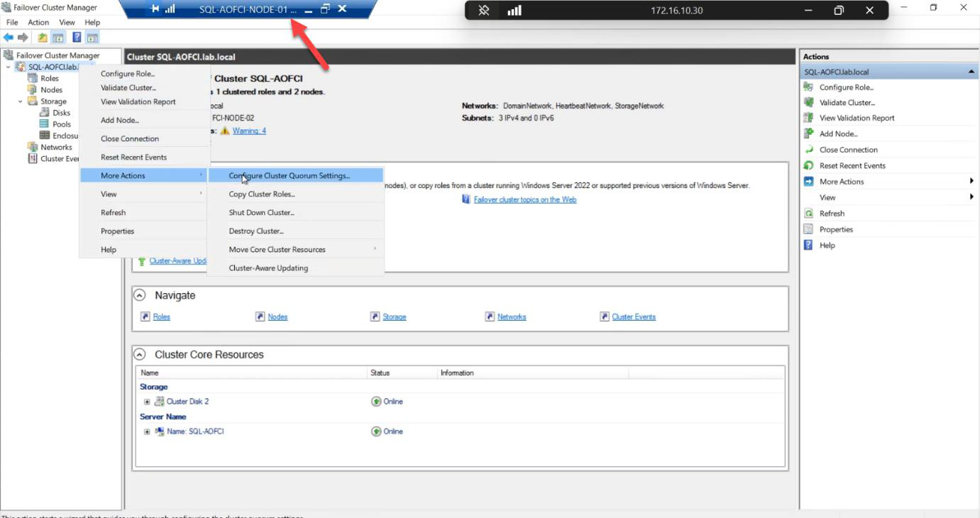Choose Destroy Cluster from submenu
This screenshot has height=518, width=980.
(x=296, y=231)
